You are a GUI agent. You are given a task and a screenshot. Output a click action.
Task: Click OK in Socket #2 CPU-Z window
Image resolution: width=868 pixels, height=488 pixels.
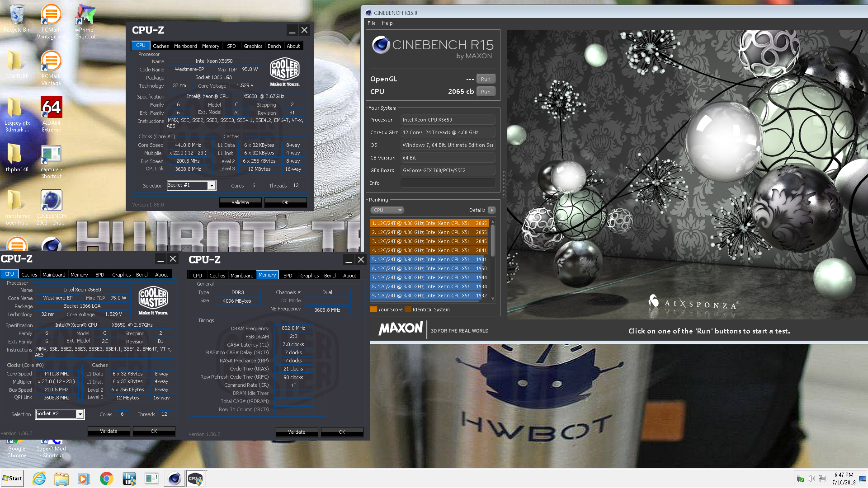point(154,431)
